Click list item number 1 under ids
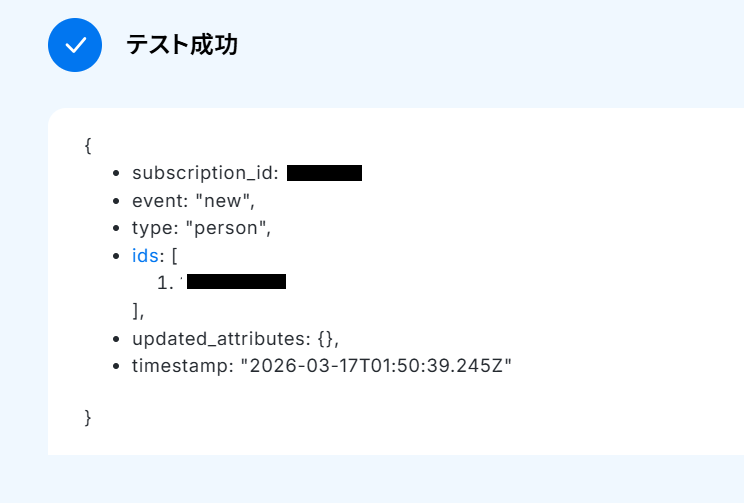 [x=165, y=283]
